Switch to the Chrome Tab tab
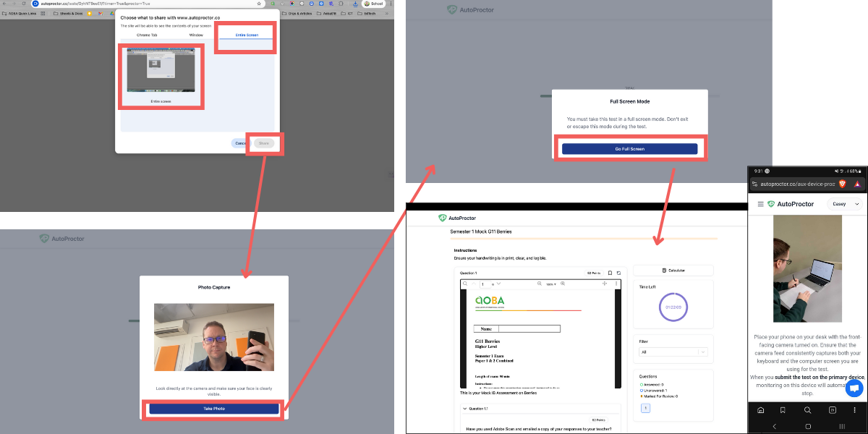 pyautogui.click(x=148, y=35)
